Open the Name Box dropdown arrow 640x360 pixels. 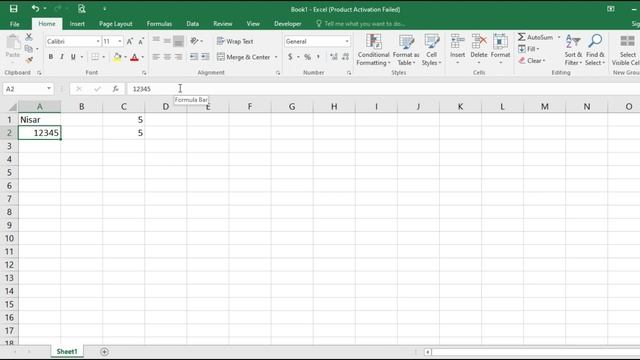click(49, 89)
